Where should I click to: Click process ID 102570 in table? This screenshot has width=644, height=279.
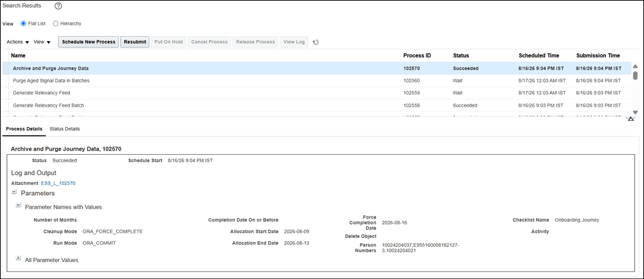(412, 68)
